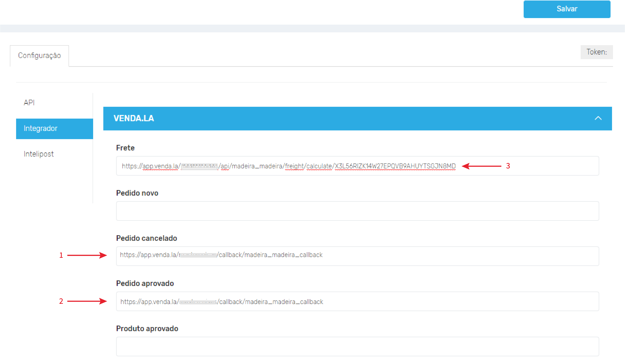Collapse the VENDA.LA section chevron
The width and height of the screenshot is (625, 364).
598,118
